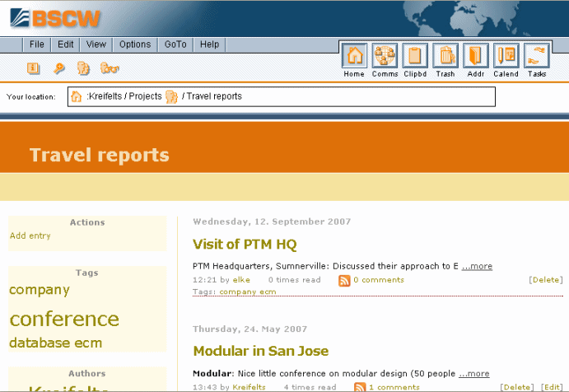Click the glasses icon in the action toolbar

point(110,68)
